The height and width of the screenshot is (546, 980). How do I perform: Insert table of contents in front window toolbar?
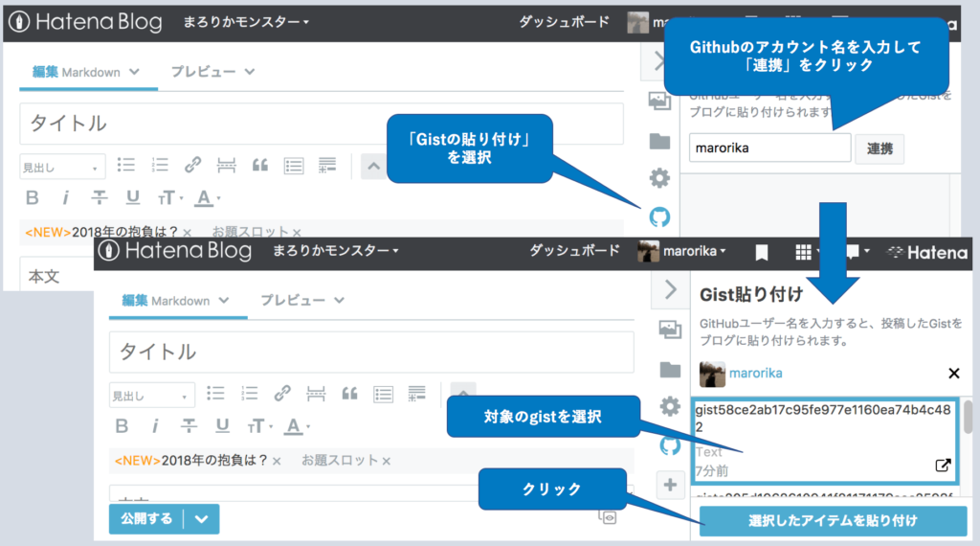(x=383, y=394)
